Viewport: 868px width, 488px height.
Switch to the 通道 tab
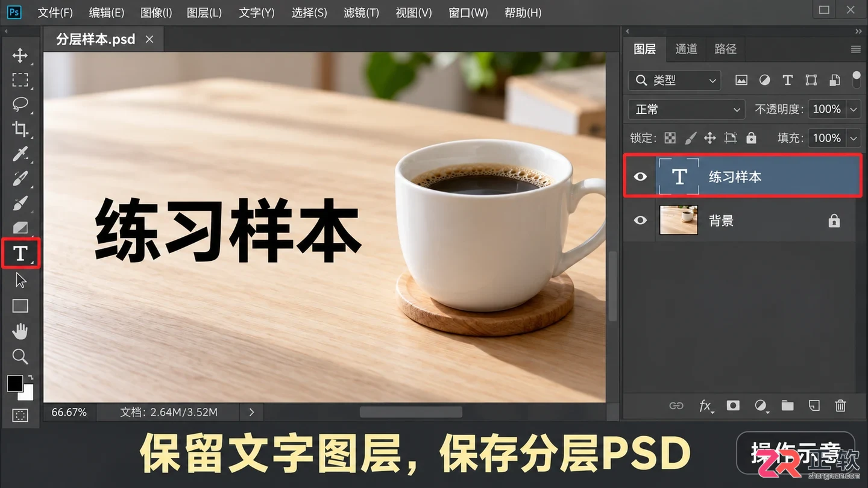click(x=686, y=49)
